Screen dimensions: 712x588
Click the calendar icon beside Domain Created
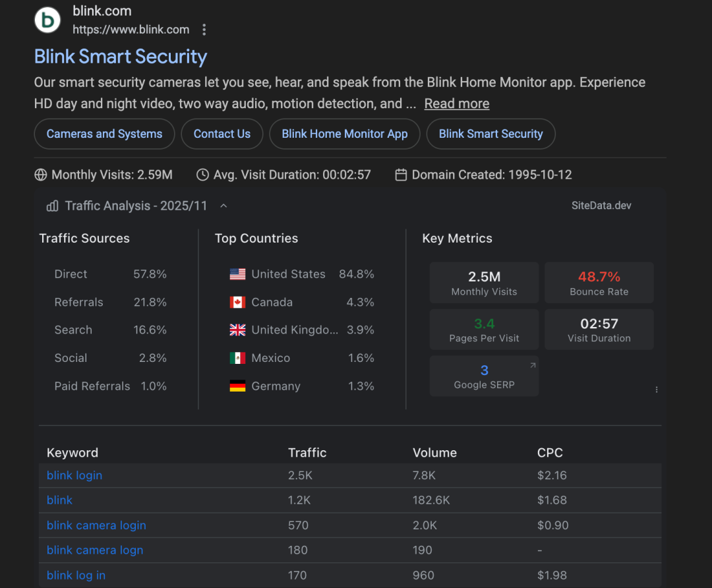click(401, 175)
